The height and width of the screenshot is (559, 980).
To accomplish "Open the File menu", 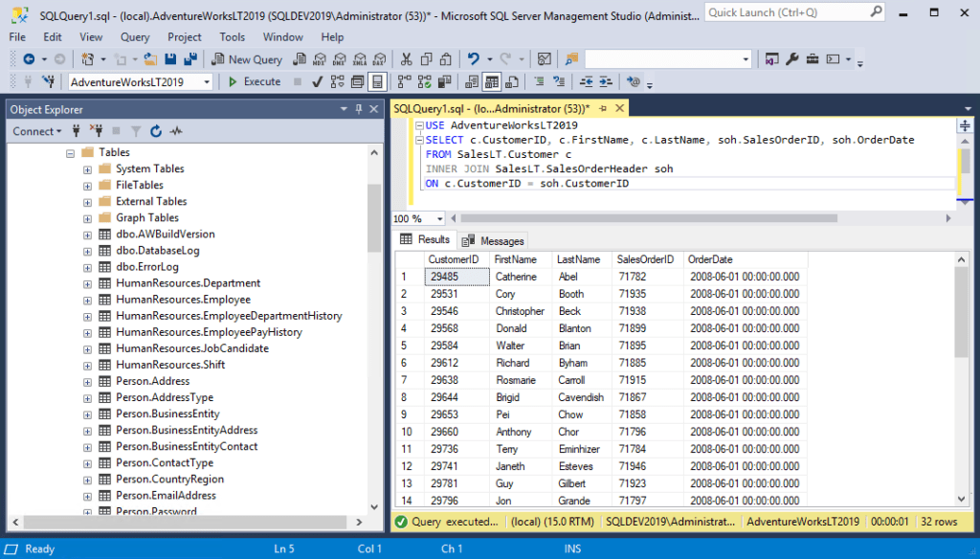I will coord(17,37).
